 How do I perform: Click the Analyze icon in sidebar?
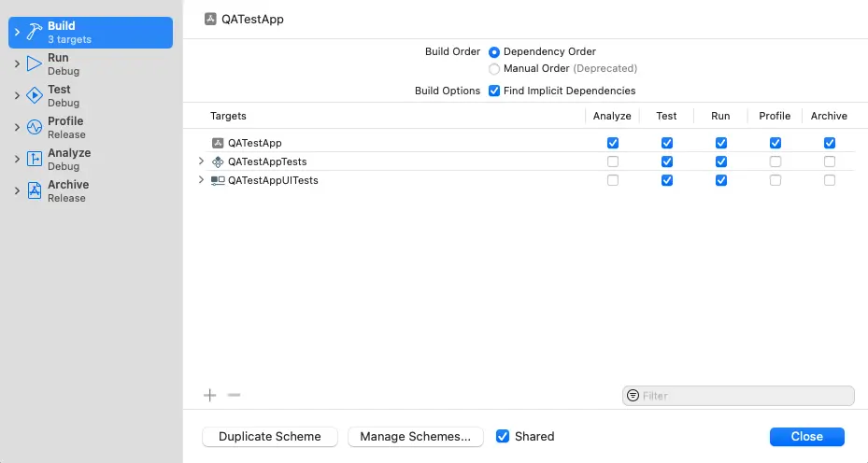point(34,159)
